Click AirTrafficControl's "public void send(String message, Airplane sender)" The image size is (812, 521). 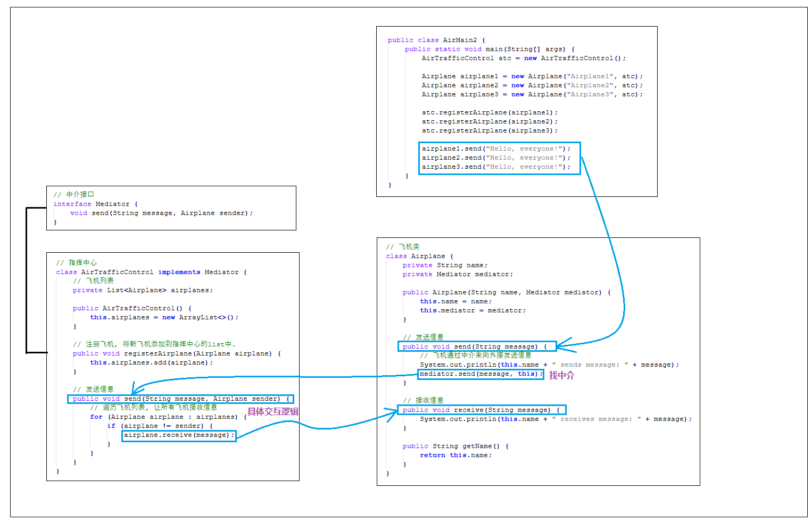[181, 399]
